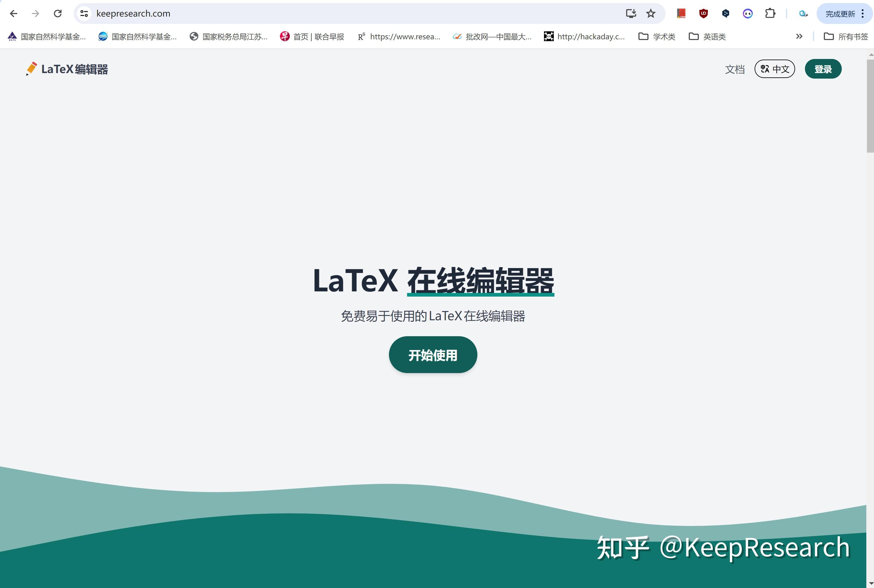Click the install-site icon in address bar
Screen dimensions: 874x588
(631, 13)
